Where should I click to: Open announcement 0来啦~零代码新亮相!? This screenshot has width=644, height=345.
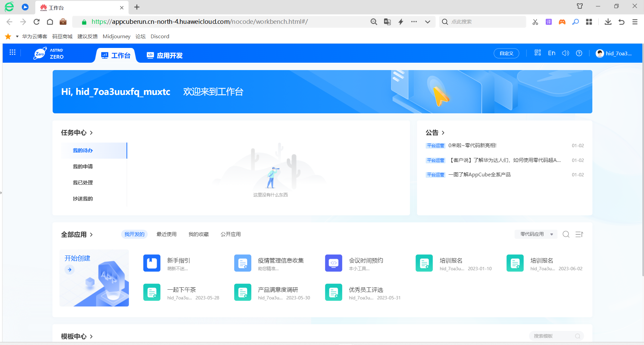472,146
